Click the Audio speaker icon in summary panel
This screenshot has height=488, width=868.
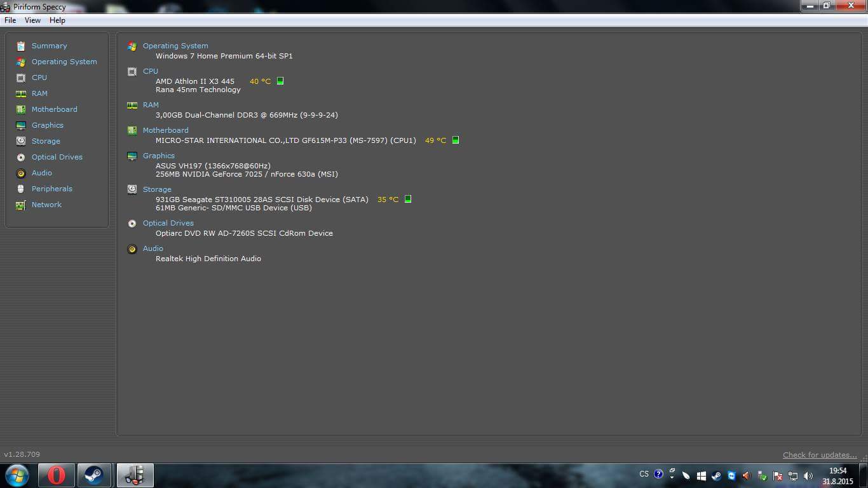click(132, 249)
